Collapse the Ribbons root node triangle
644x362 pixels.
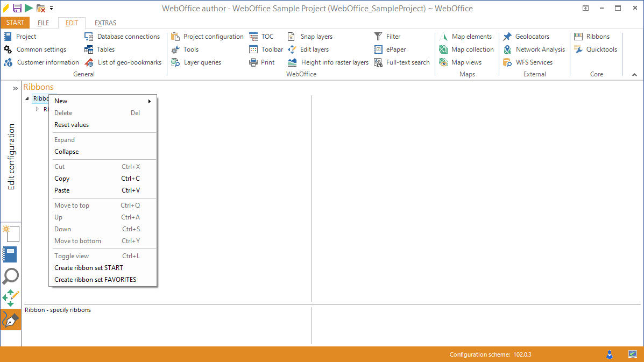click(x=27, y=98)
